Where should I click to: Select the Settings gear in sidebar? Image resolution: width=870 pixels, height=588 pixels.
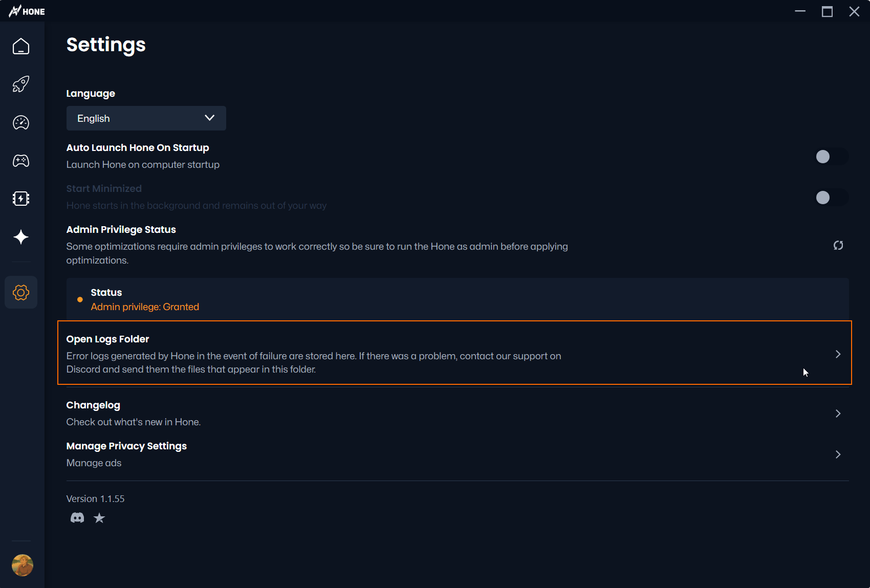(x=21, y=292)
